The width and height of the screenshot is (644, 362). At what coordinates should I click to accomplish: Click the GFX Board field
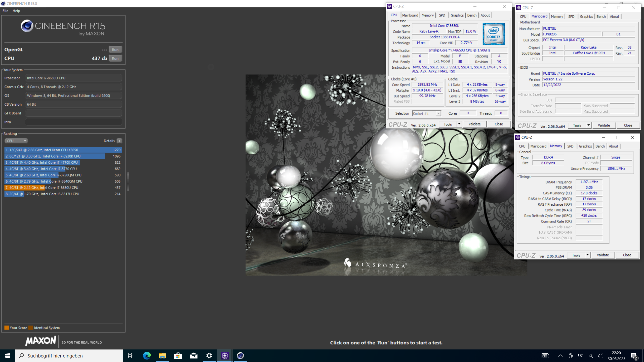coord(74,113)
